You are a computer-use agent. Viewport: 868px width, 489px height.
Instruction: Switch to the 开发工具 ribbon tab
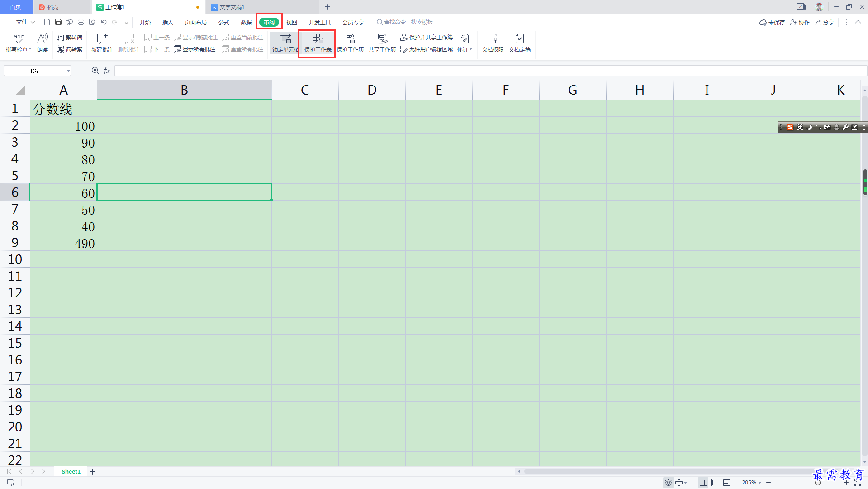tap(320, 22)
